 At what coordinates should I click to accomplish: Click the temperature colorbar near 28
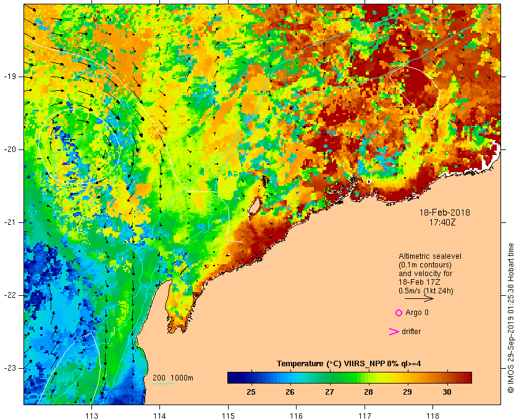368,377
